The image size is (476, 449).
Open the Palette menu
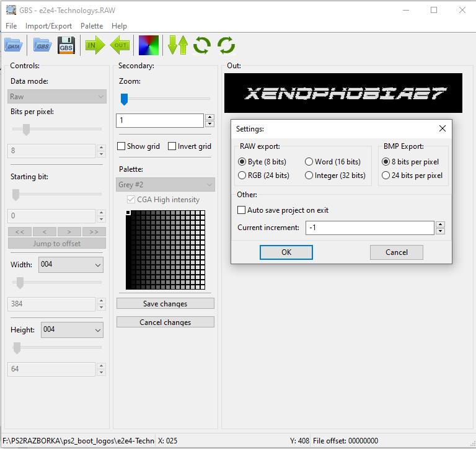click(x=92, y=26)
